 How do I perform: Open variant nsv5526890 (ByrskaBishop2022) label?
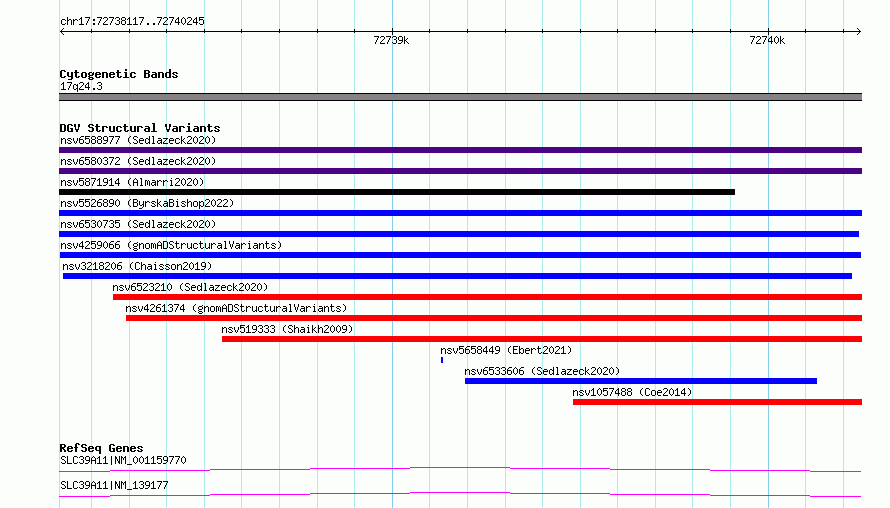(x=147, y=203)
